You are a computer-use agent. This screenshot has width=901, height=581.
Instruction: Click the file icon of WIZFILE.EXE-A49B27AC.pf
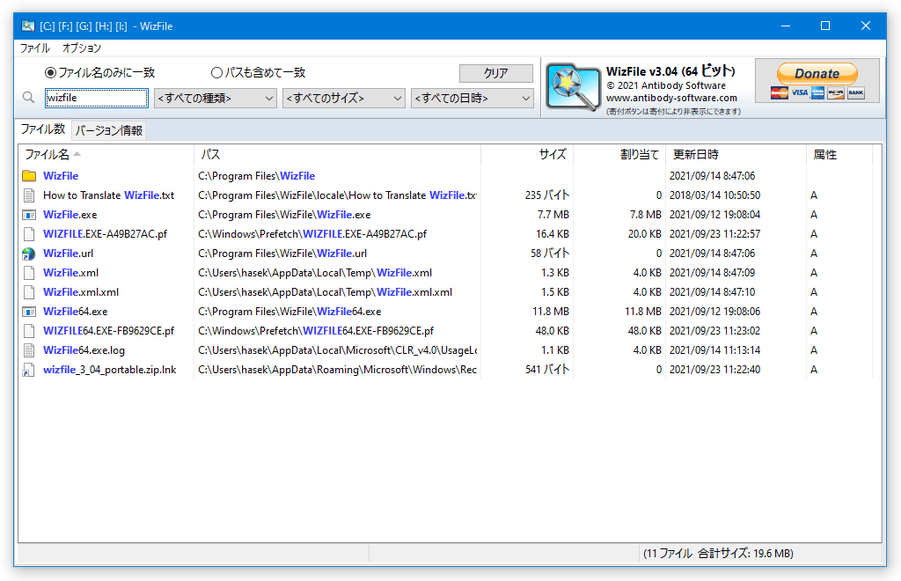(x=29, y=234)
